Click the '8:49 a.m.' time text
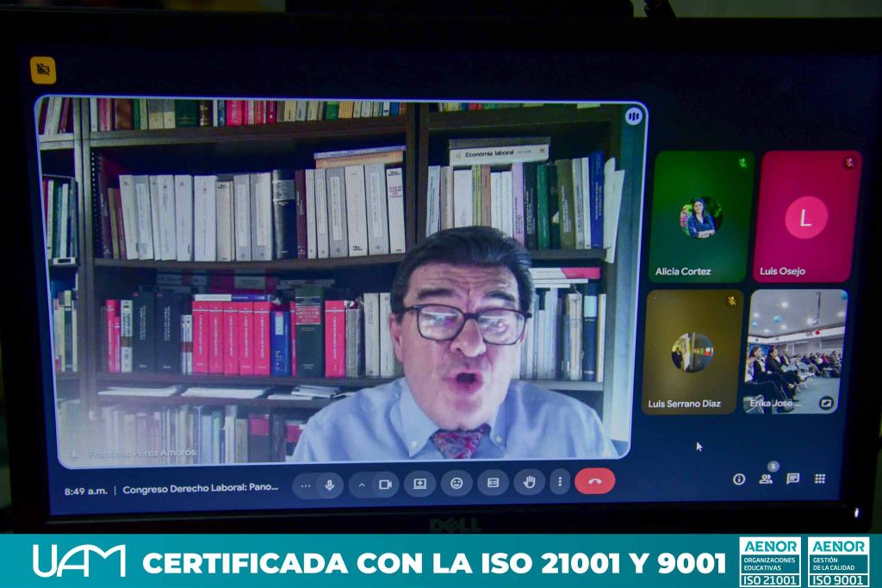The height and width of the screenshot is (588, 882). click(x=85, y=491)
